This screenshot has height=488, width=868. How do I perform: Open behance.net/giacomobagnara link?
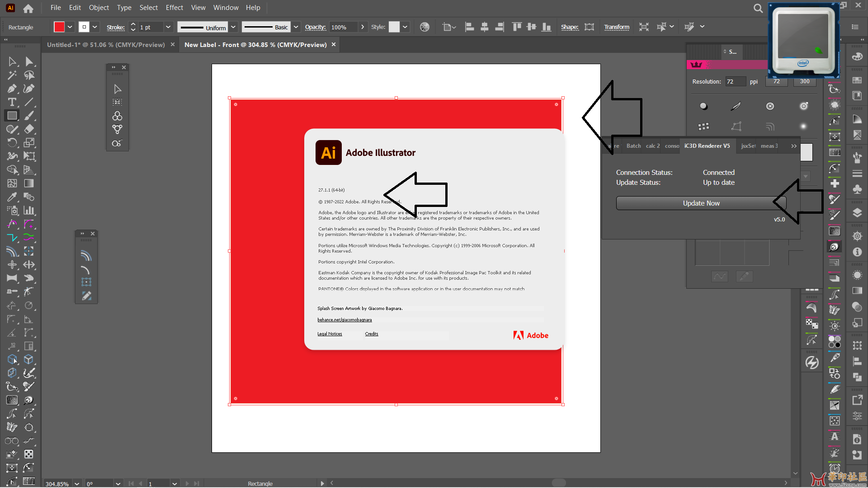(x=344, y=320)
